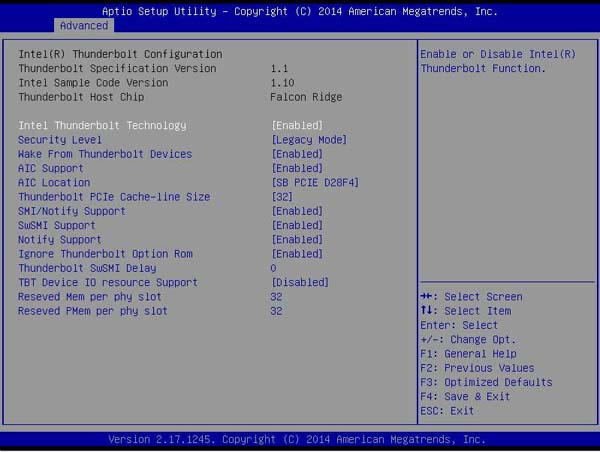Toggle the SMI/Notify Support [Enabled] value
This screenshot has height=452, width=600.
point(297,211)
